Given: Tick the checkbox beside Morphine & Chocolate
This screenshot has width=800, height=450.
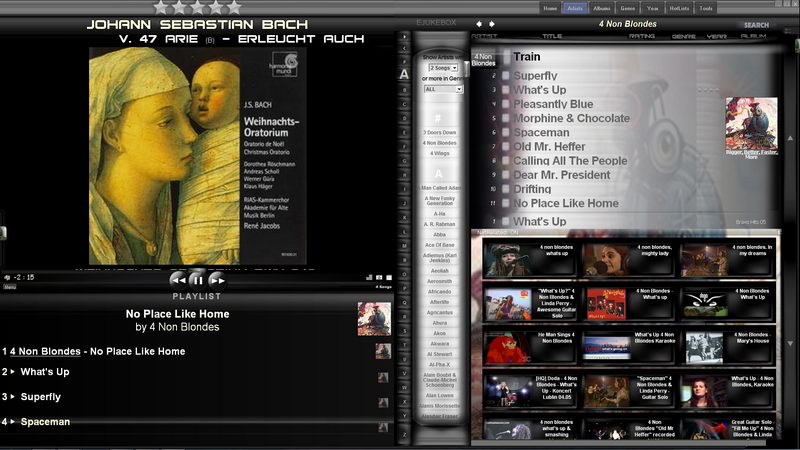Looking at the screenshot, I should click(x=506, y=118).
